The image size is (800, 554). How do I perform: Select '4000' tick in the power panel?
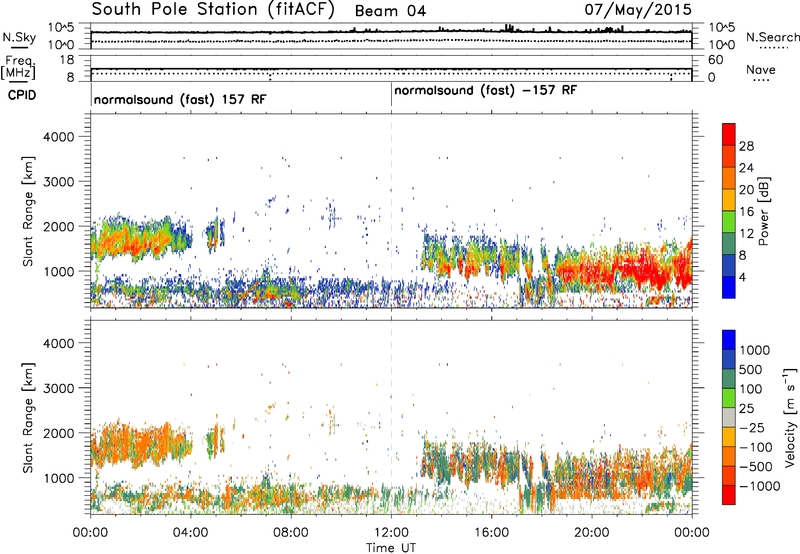(58, 137)
